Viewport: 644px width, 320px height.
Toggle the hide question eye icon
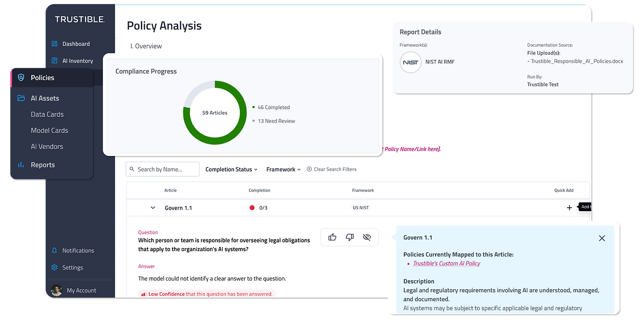point(367,238)
